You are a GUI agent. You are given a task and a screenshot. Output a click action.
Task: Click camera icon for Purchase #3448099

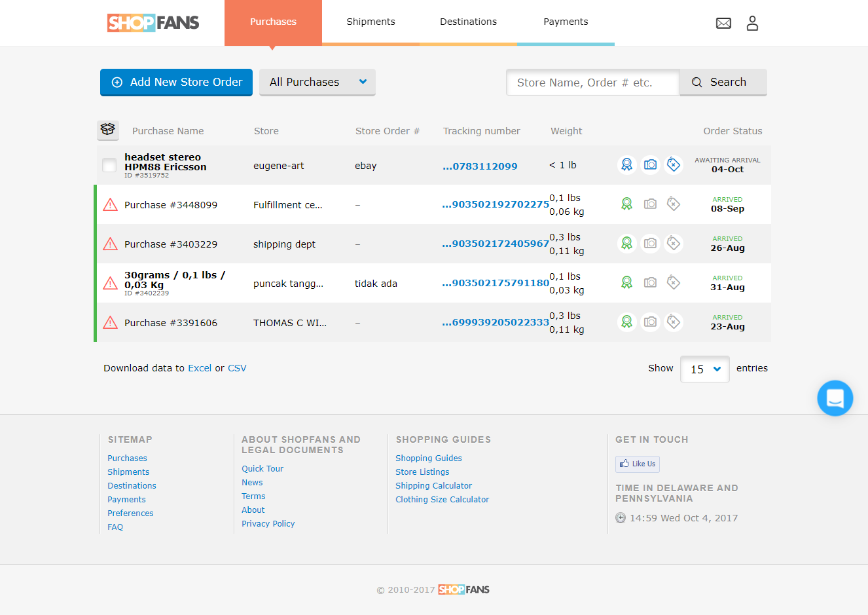[650, 204]
